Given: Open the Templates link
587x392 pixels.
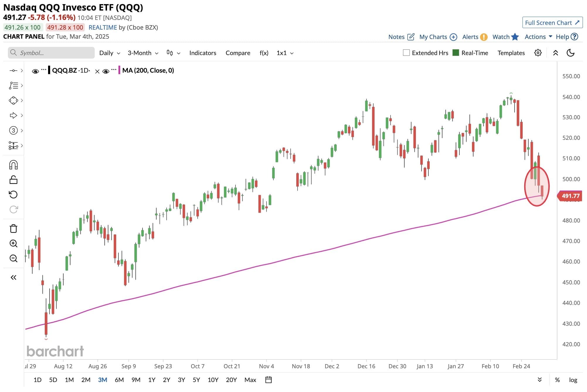Looking at the screenshot, I should [511, 53].
